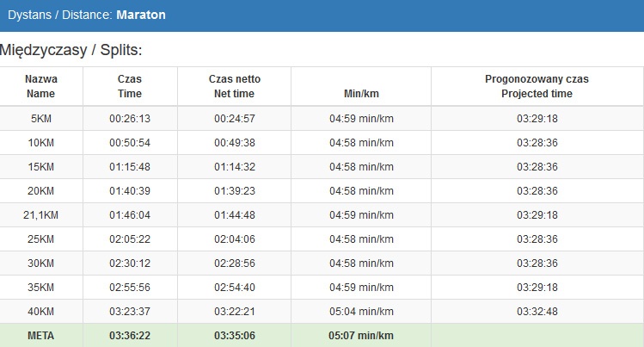This screenshot has height=347, width=644.
Task: Select the 30KM time 02:30:12
Action: coord(130,263)
